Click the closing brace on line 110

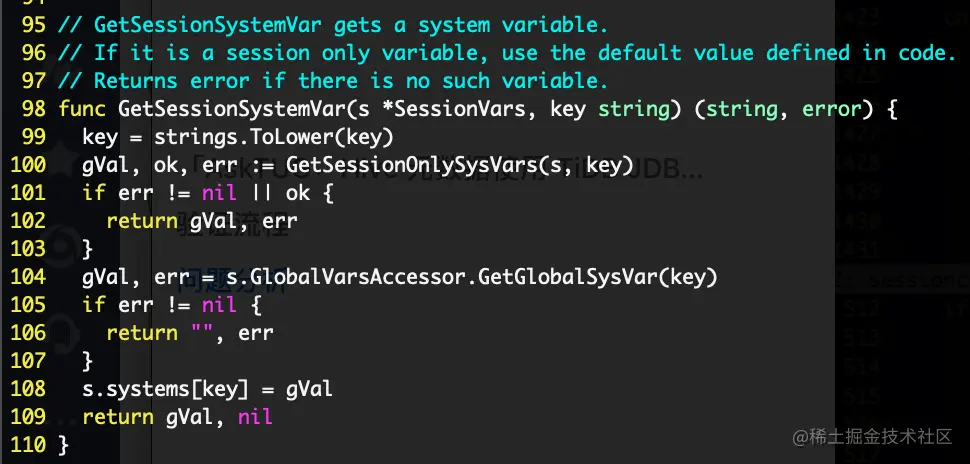click(63, 445)
